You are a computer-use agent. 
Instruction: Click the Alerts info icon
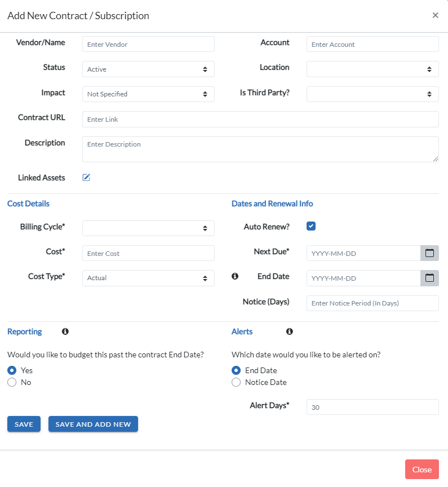[289, 331]
